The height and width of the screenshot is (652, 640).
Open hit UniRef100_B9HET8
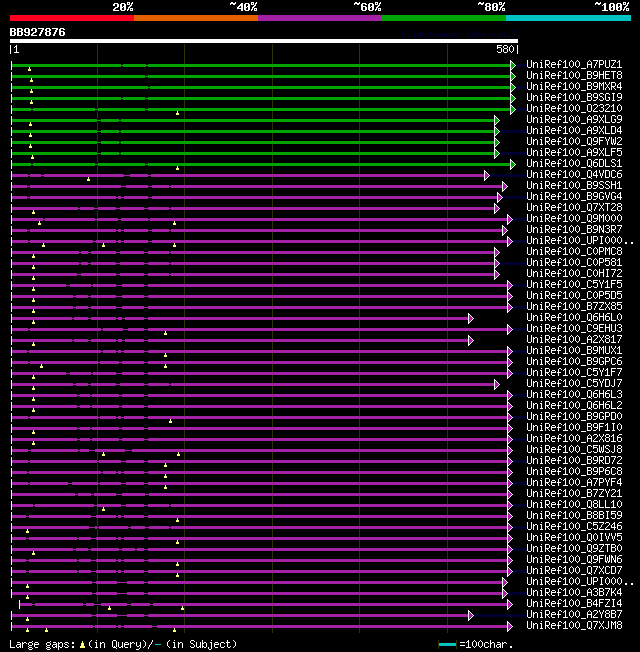(x=574, y=75)
